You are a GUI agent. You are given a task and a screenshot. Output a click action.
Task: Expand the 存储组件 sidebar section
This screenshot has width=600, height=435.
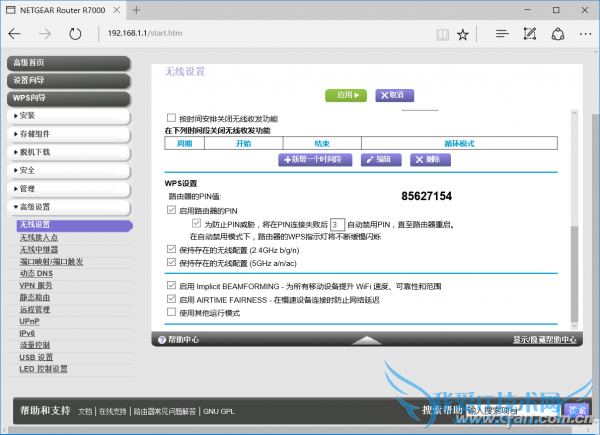(x=69, y=134)
